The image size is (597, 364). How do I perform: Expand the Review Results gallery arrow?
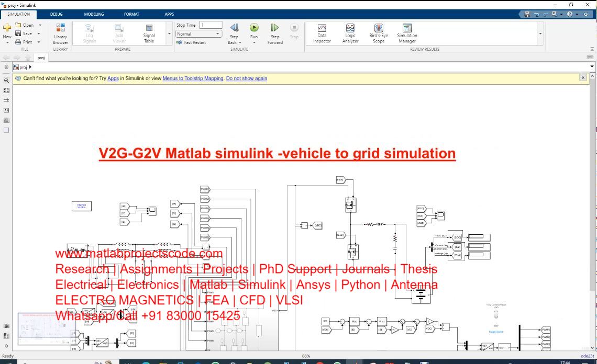pos(540,33)
